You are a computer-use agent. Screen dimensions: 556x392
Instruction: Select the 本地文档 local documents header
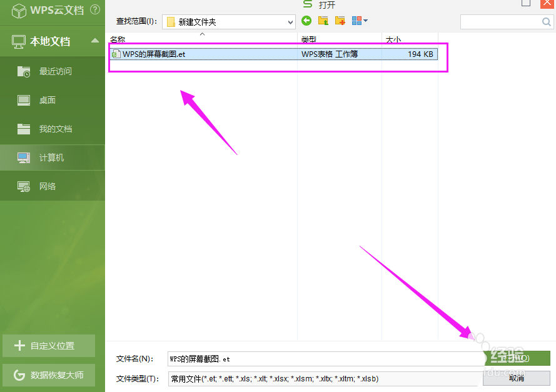click(53, 41)
